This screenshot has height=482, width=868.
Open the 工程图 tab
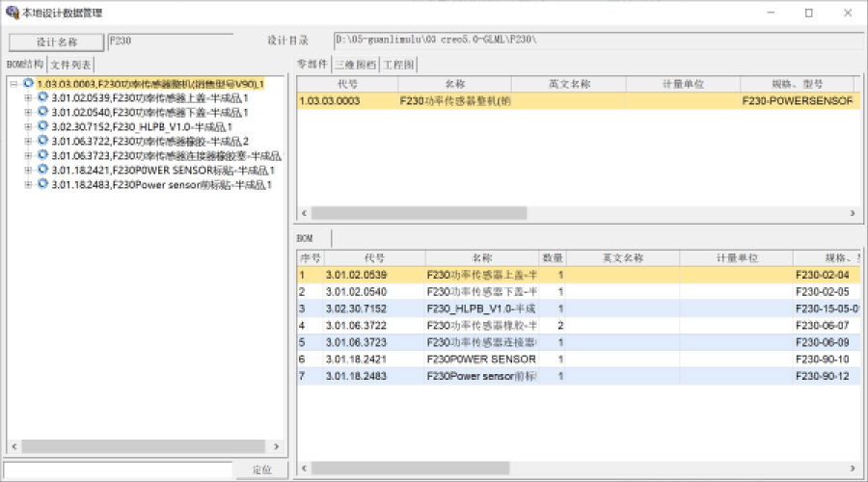pyautogui.click(x=399, y=65)
